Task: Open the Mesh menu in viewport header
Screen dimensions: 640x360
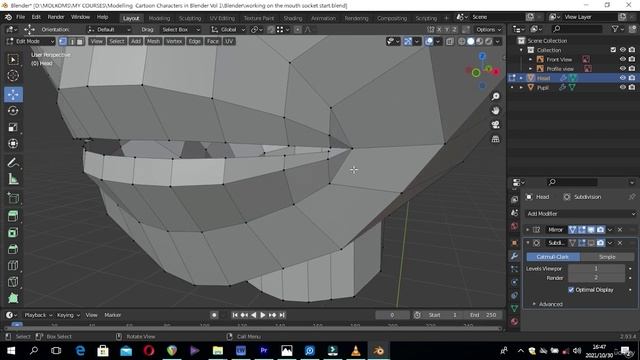Action: [x=153, y=41]
